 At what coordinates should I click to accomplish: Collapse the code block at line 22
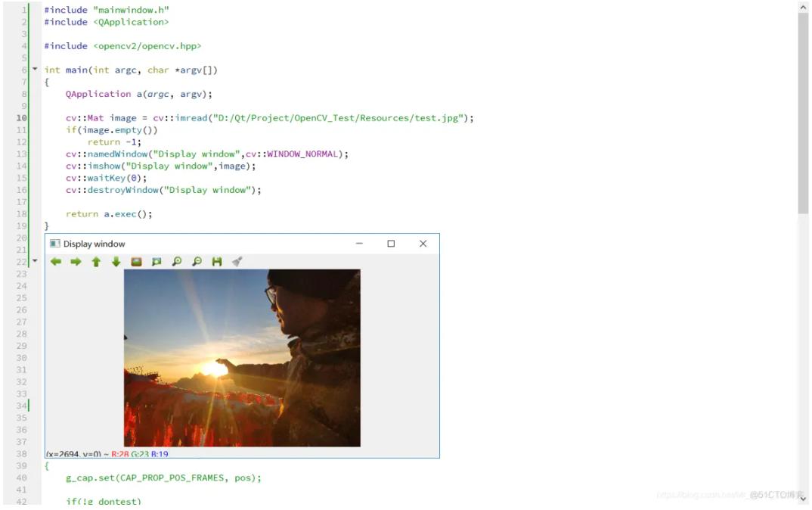click(x=35, y=261)
